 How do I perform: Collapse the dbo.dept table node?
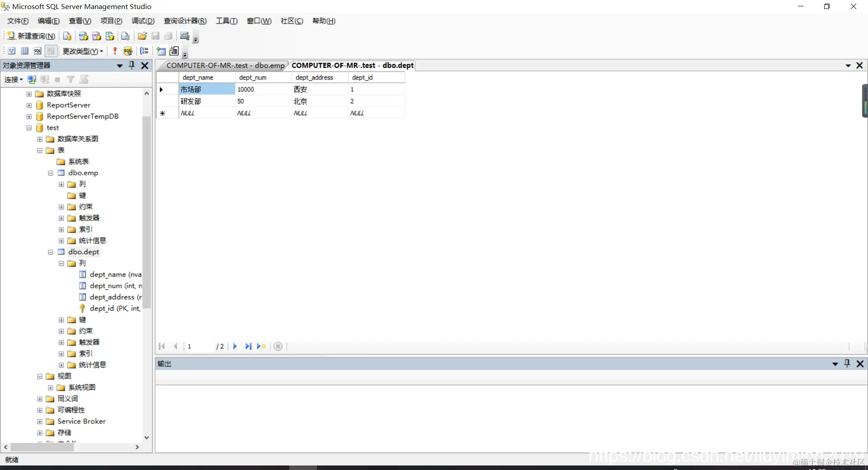click(x=51, y=252)
